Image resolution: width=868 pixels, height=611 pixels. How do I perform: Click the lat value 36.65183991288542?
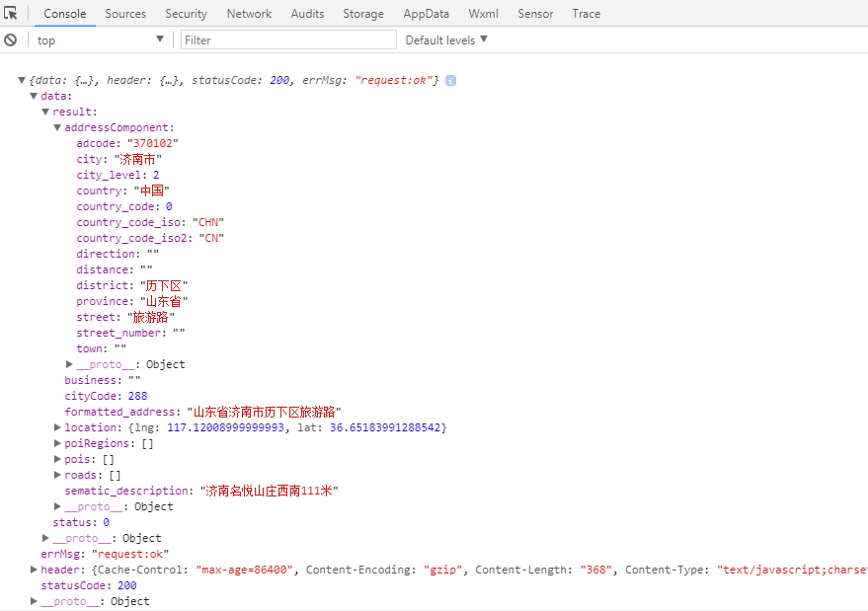pos(385,427)
